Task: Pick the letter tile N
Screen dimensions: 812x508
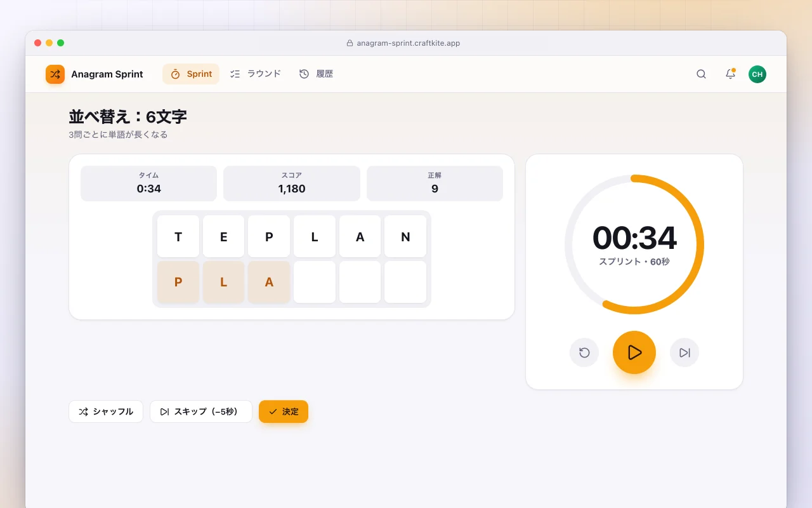Action: point(405,236)
